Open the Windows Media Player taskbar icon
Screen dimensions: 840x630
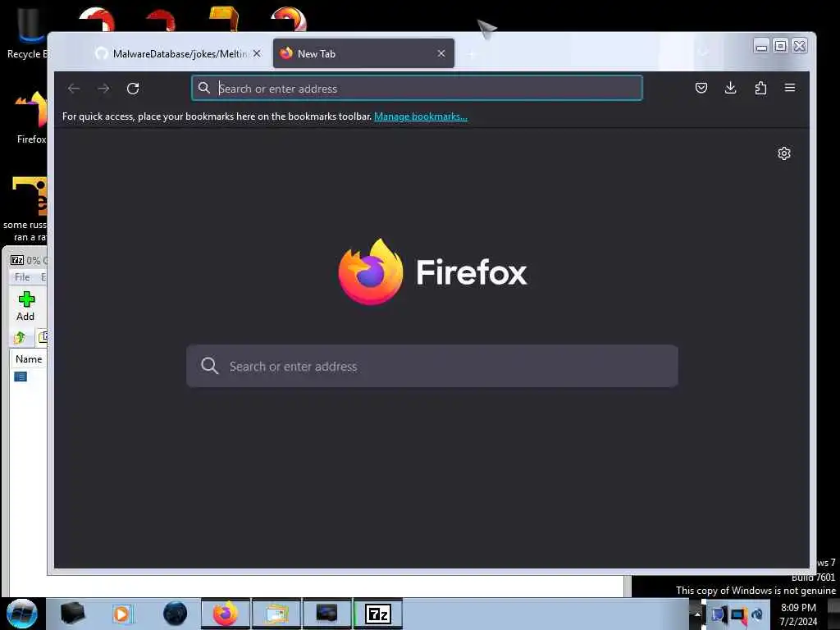coord(122,614)
